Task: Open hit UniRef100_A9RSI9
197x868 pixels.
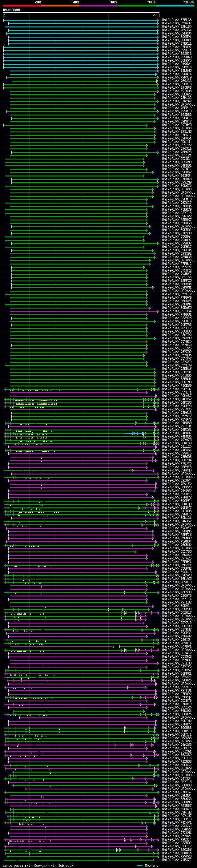Action: click(176, 77)
